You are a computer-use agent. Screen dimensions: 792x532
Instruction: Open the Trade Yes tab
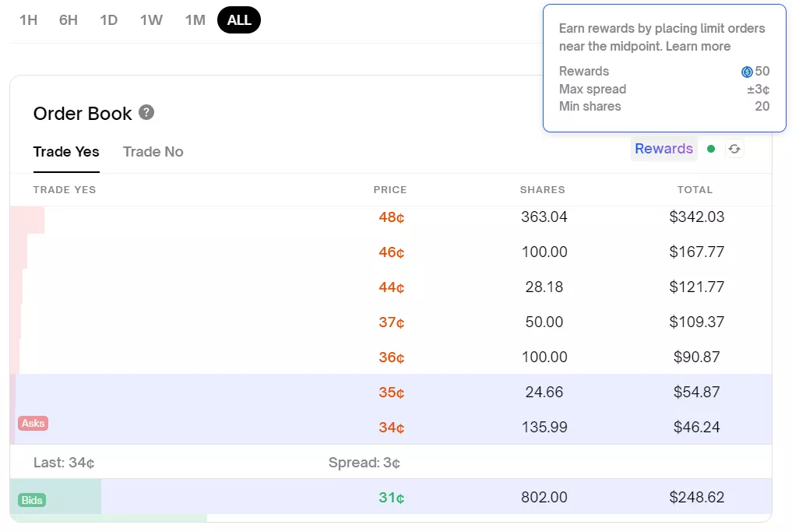click(x=66, y=152)
